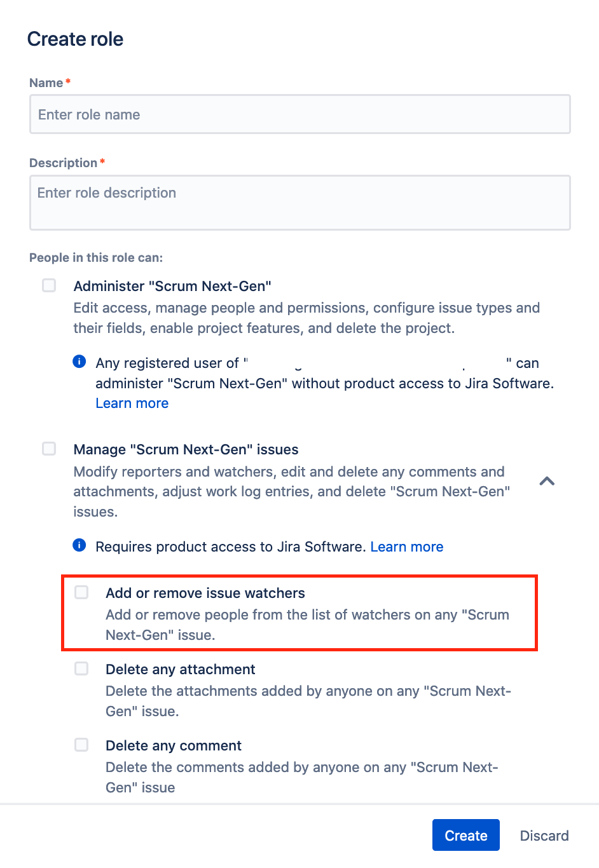
Task: Open 'Learn more' link after Jira Software requirement
Action: coord(407,547)
